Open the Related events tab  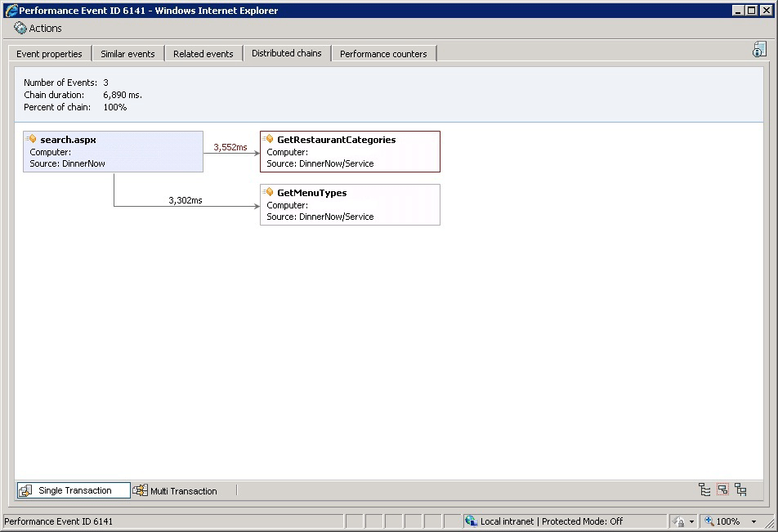click(x=203, y=53)
